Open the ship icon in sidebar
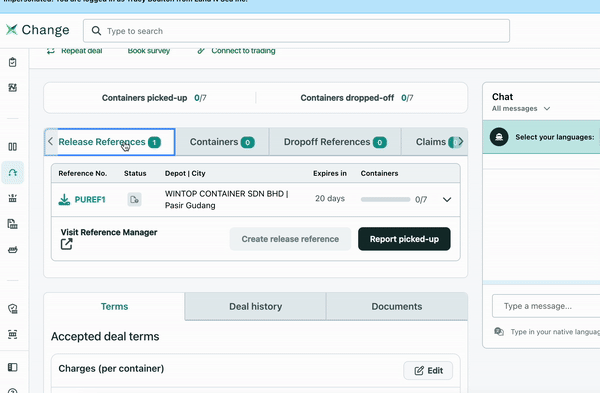The height and width of the screenshot is (393, 600). click(13, 250)
